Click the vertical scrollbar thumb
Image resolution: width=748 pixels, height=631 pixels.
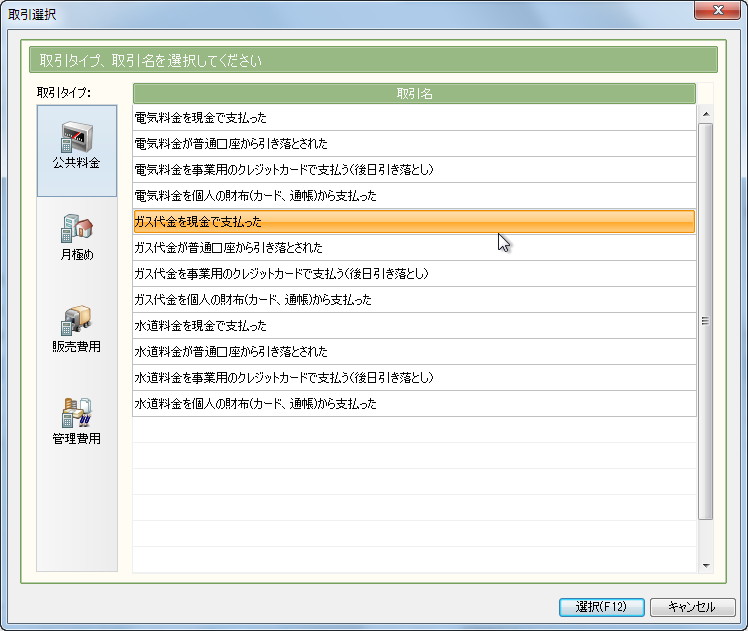706,321
